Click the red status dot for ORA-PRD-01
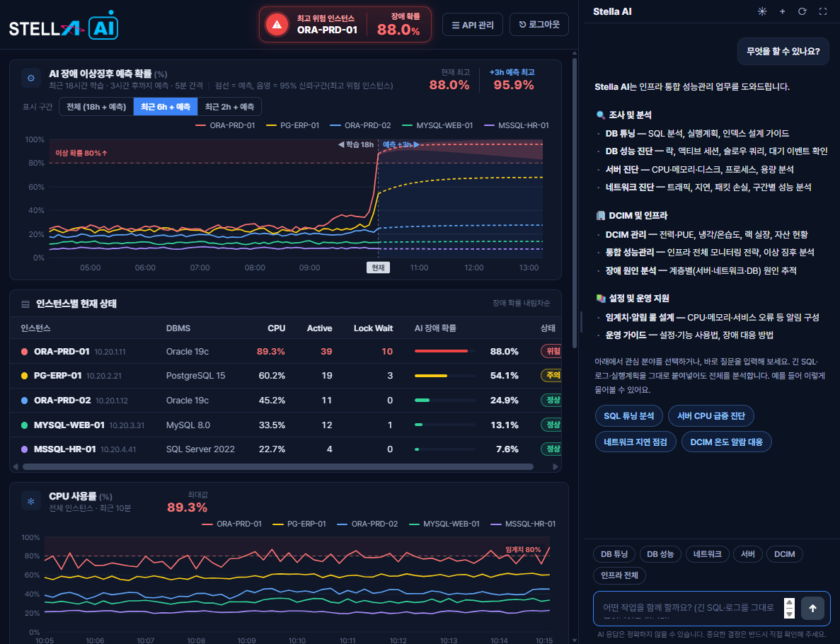 [x=24, y=352]
